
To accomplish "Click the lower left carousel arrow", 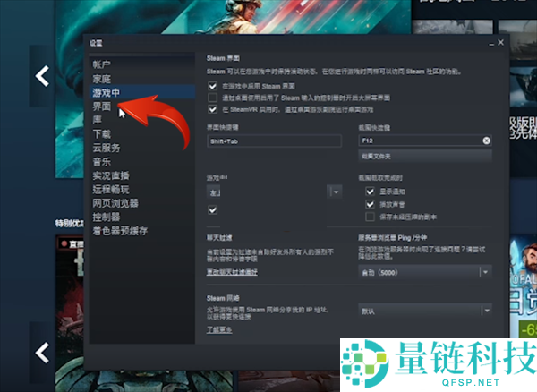I will pyautogui.click(x=41, y=354).
